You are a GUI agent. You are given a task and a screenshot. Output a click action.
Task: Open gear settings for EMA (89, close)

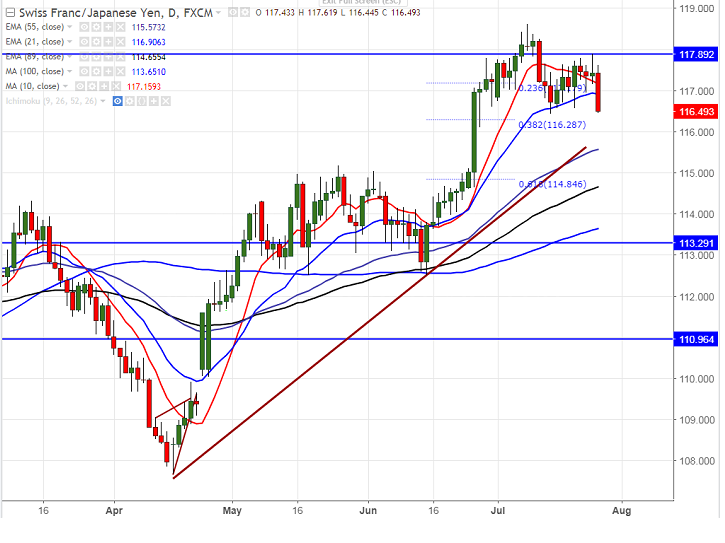96,57
